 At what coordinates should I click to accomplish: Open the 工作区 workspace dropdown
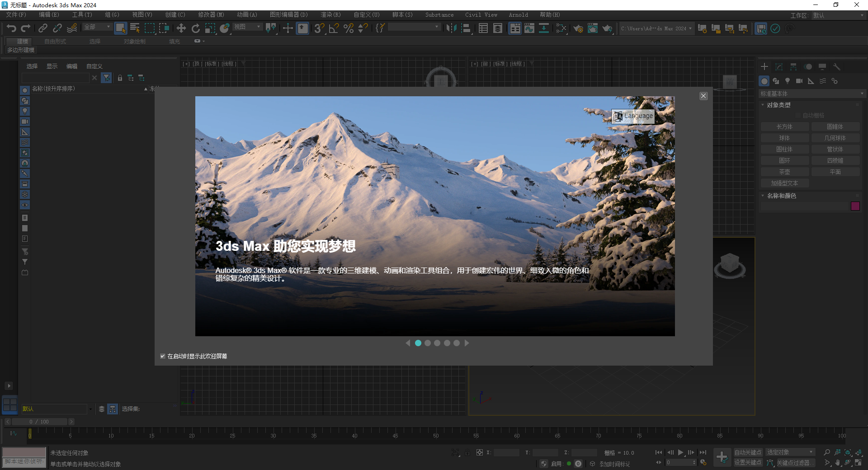(x=838, y=15)
